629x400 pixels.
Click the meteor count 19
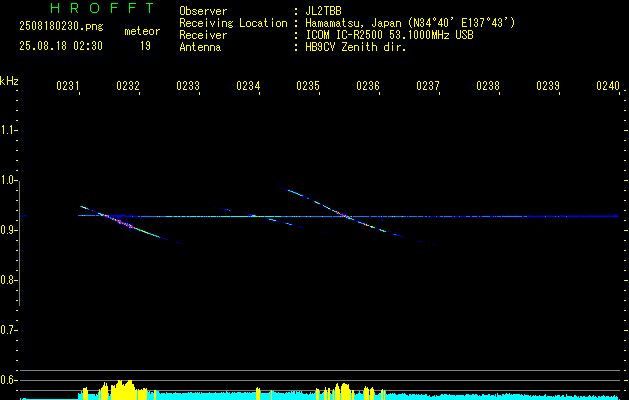pyautogui.click(x=145, y=46)
